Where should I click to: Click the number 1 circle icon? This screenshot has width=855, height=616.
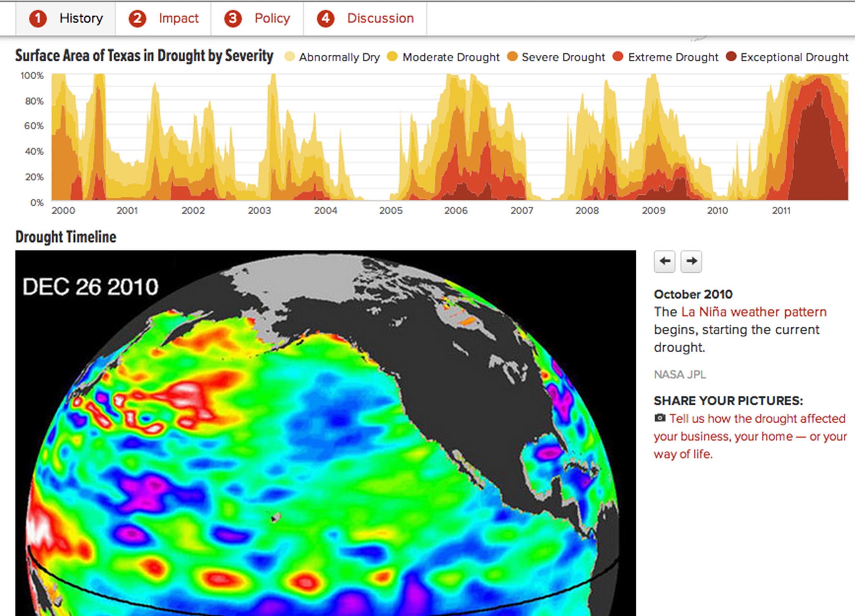[38, 19]
